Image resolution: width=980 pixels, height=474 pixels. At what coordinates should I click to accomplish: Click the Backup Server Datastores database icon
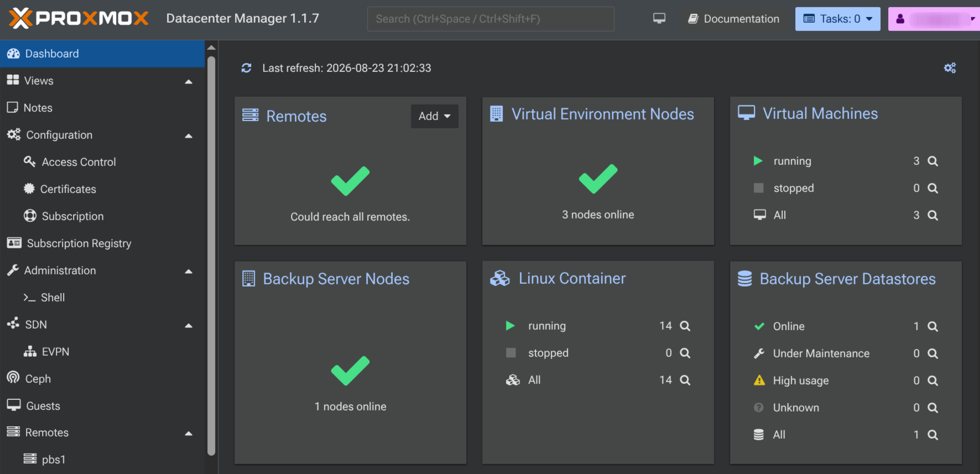745,279
